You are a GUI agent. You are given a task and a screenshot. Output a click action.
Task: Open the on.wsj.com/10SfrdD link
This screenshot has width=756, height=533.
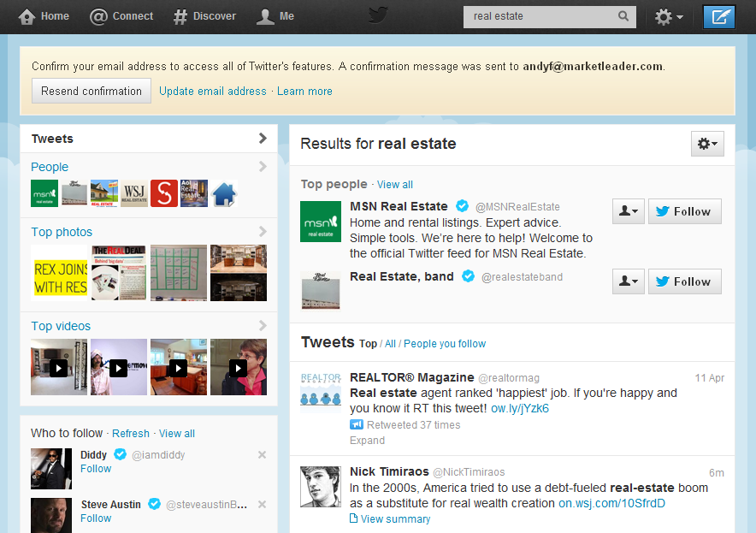pyautogui.click(x=611, y=504)
